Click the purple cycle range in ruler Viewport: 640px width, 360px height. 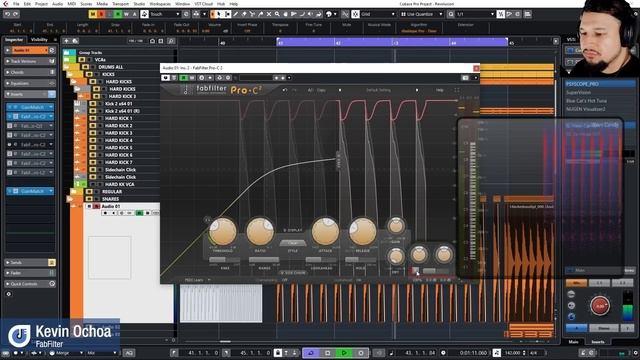click(x=392, y=42)
